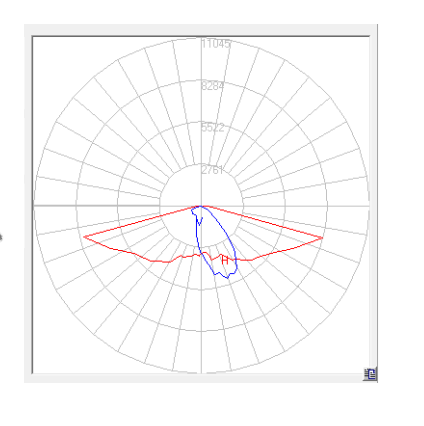Screen dimensions: 424x426
Task: Click the top end of the vertical axis
Action: [x=201, y=38]
